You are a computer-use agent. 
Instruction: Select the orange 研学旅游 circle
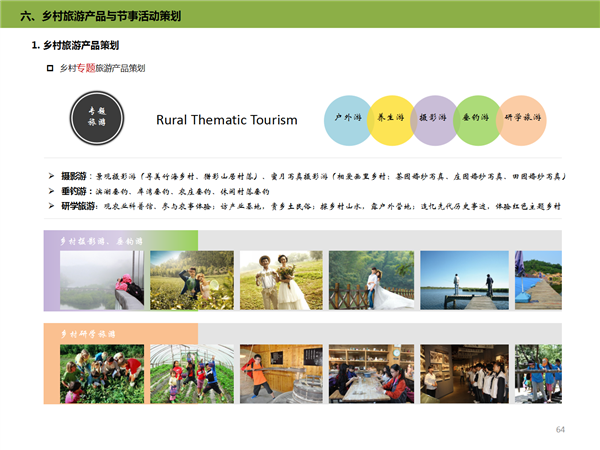tap(521, 118)
